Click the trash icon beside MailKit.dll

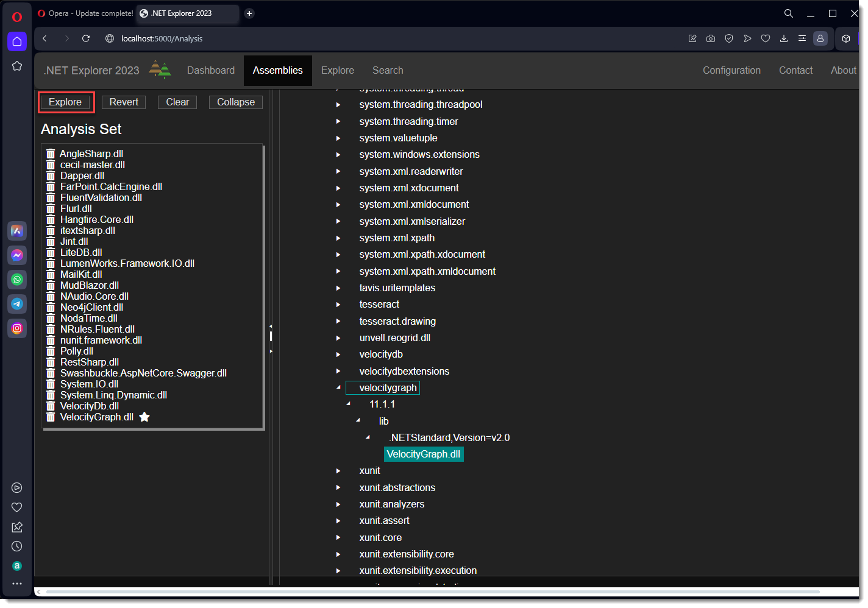coord(51,274)
